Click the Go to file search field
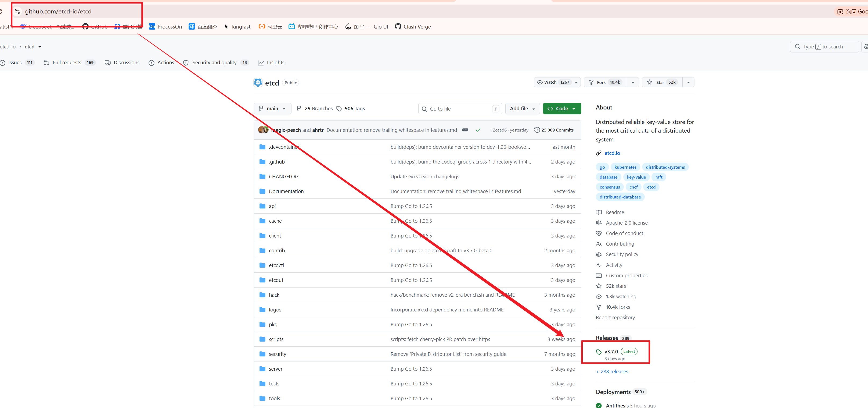The height and width of the screenshot is (408, 868). coord(460,109)
